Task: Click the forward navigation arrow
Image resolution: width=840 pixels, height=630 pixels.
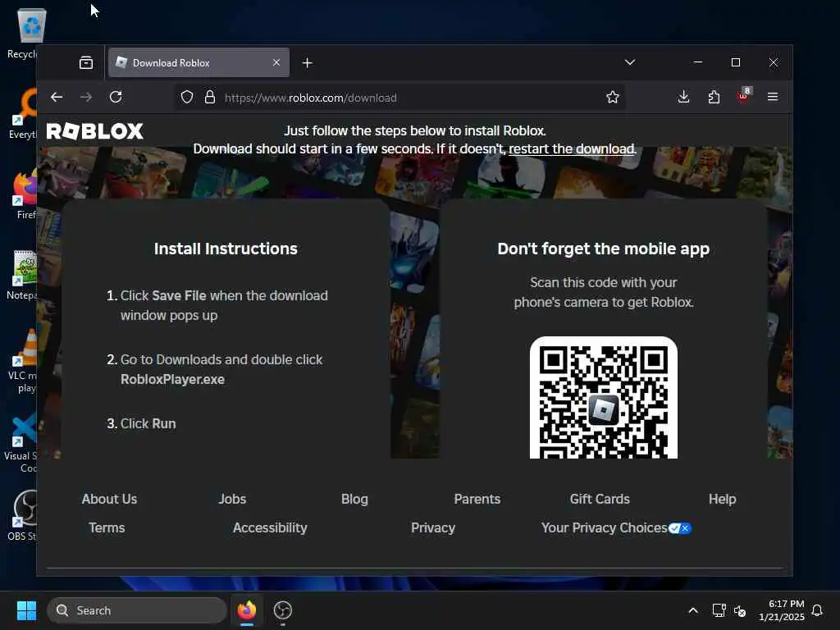Action: pos(85,97)
